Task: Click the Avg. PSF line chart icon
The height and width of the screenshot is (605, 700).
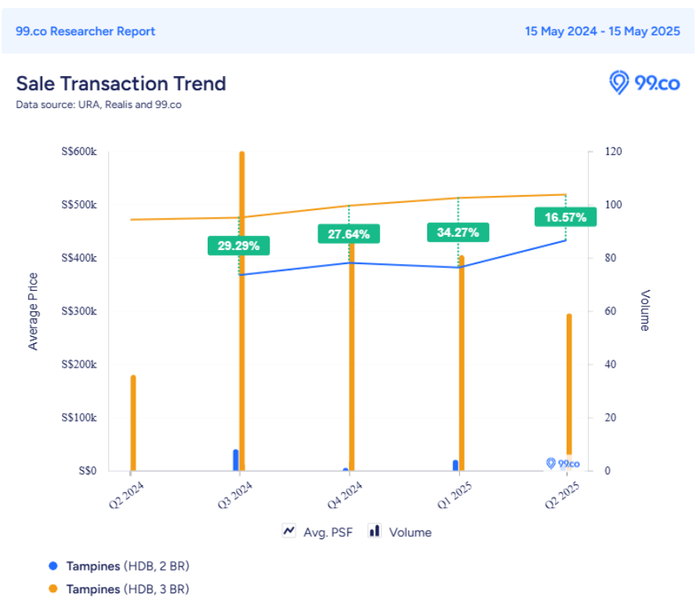Action: (x=288, y=531)
